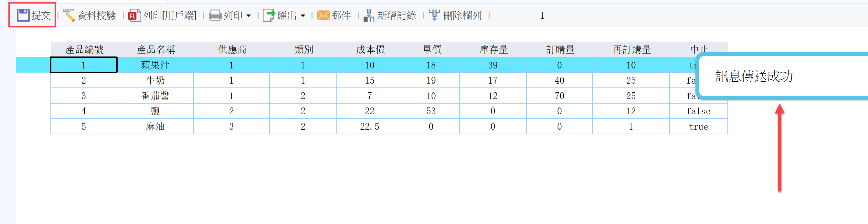Open the 匯出 dropdown arrow
The image size is (868, 224).
[x=302, y=16]
